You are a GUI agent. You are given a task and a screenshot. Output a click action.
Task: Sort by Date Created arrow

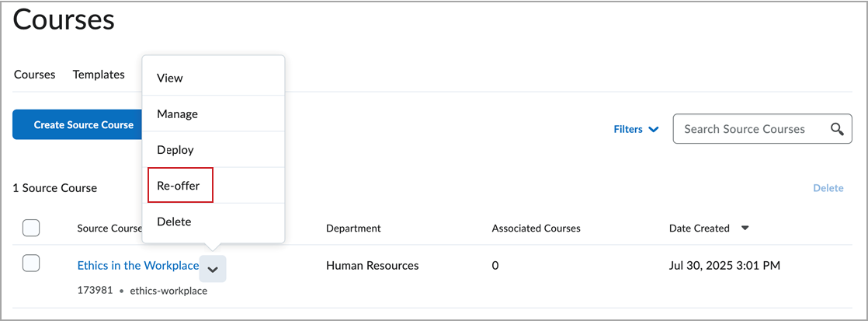(745, 228)
